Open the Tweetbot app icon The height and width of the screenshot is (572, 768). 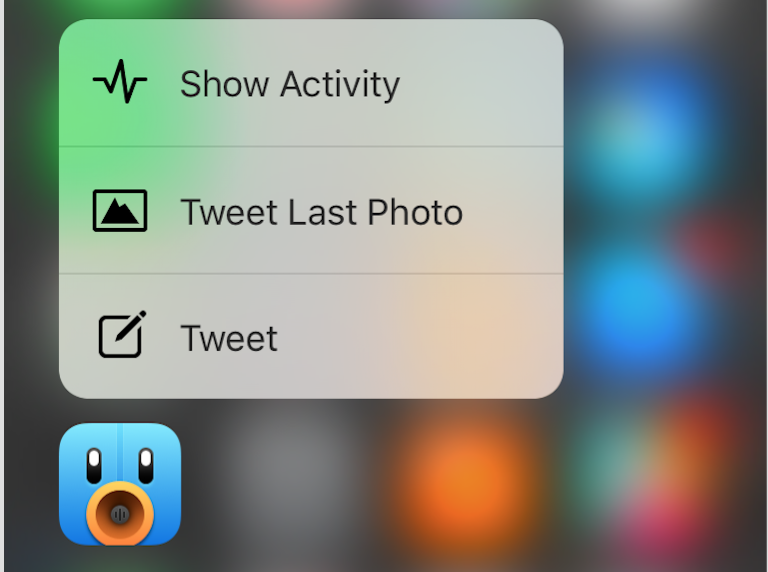pyautogui.click(x=120, y=484)
